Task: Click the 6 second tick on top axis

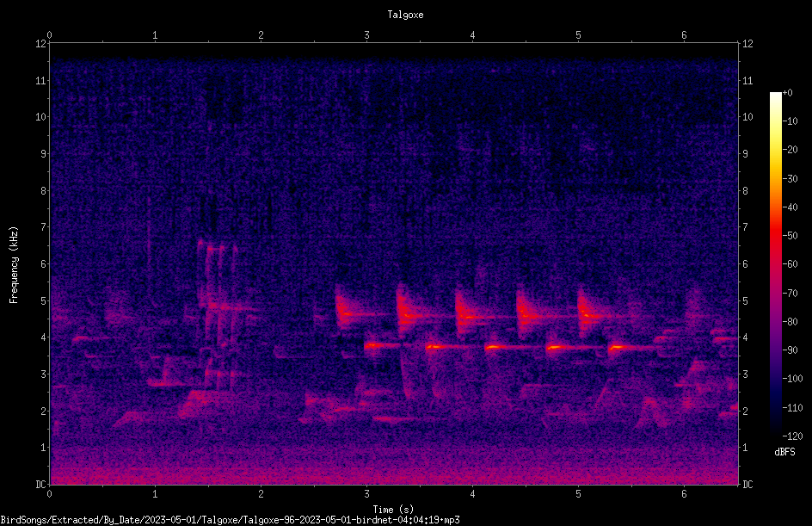Action: point(684,35)
